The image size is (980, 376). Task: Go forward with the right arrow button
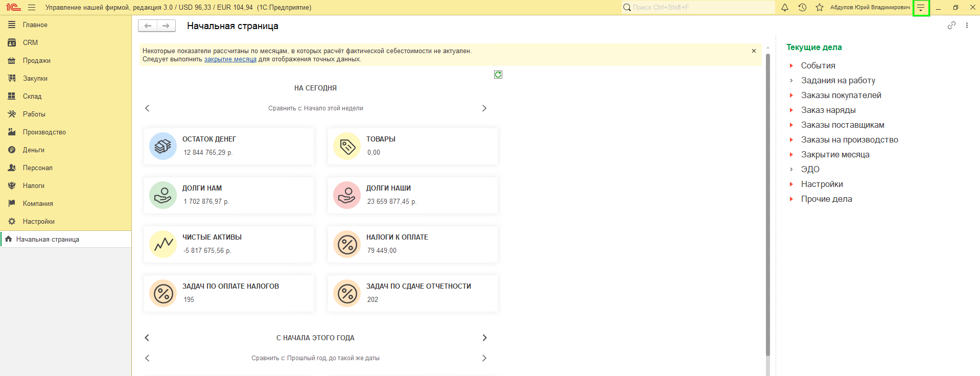click(x=166, y=26)
